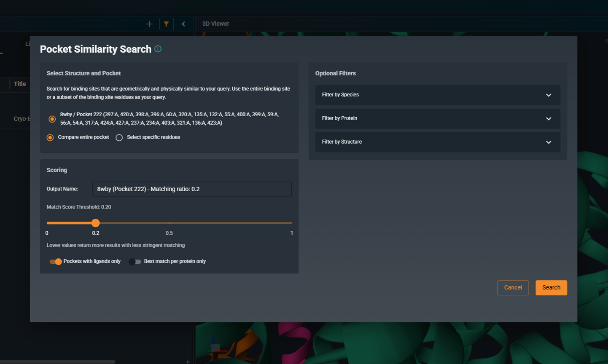Click the eye icon near the 3D Viewer corner
Screen dimensions: 608x364
click(x=605, y=41)
